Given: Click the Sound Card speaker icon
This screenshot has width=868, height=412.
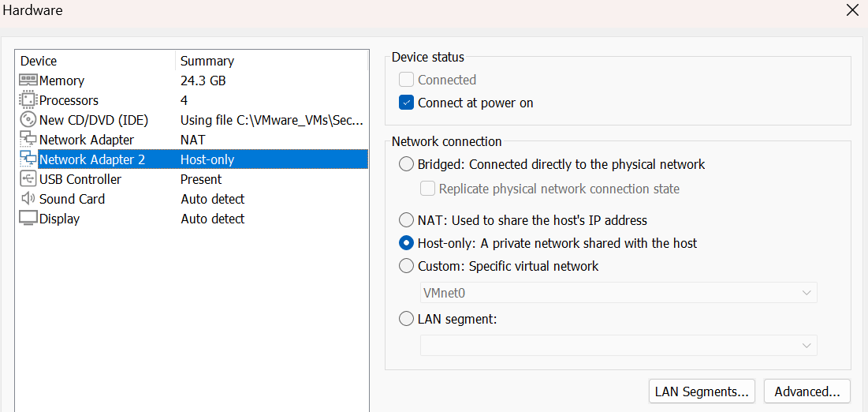Looking at the screenshot, I should (x=28, y=199).
